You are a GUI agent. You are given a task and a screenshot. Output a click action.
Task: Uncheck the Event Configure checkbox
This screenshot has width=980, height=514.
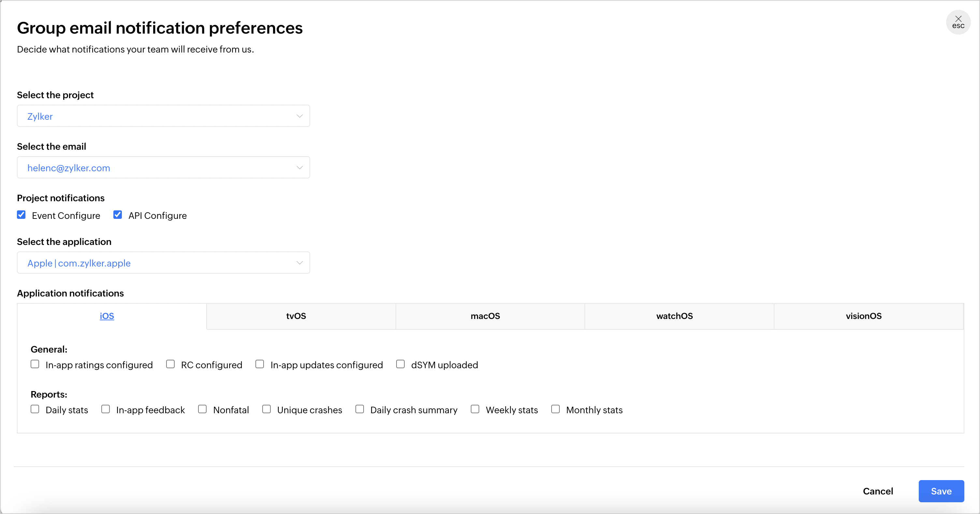click(21, 215)
